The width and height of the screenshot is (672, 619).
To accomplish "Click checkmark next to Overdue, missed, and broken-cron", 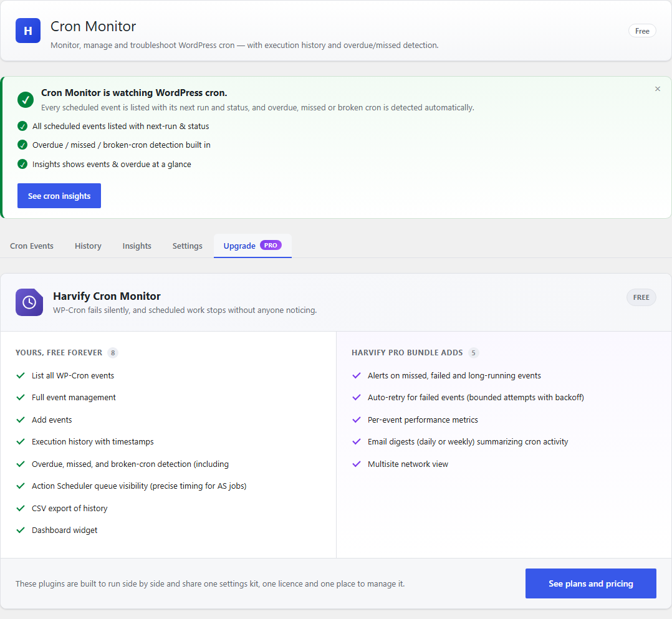I will coord(21,464).
